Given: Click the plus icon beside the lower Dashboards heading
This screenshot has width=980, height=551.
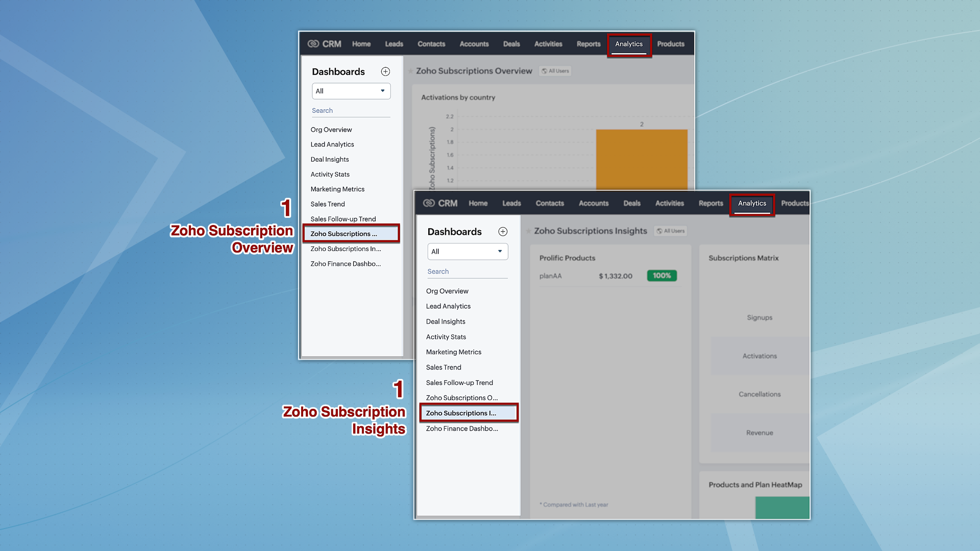Looking at the screenshot, I should coord(503,232).
